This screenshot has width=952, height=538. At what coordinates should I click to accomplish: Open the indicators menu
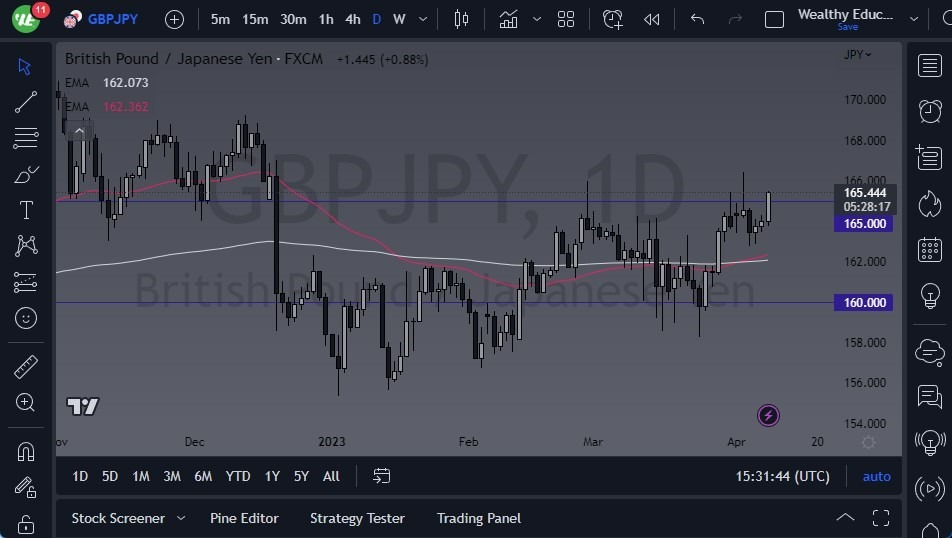click(x=508, y=19)
